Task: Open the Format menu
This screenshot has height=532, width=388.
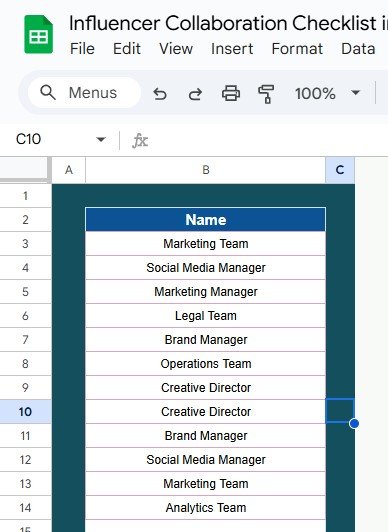Action: pyautogui.click(x=297, y=49)
